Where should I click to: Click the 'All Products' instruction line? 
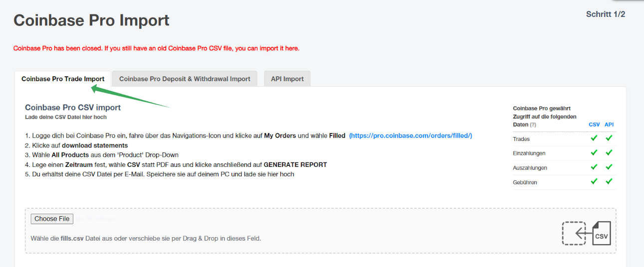(102, 155)
